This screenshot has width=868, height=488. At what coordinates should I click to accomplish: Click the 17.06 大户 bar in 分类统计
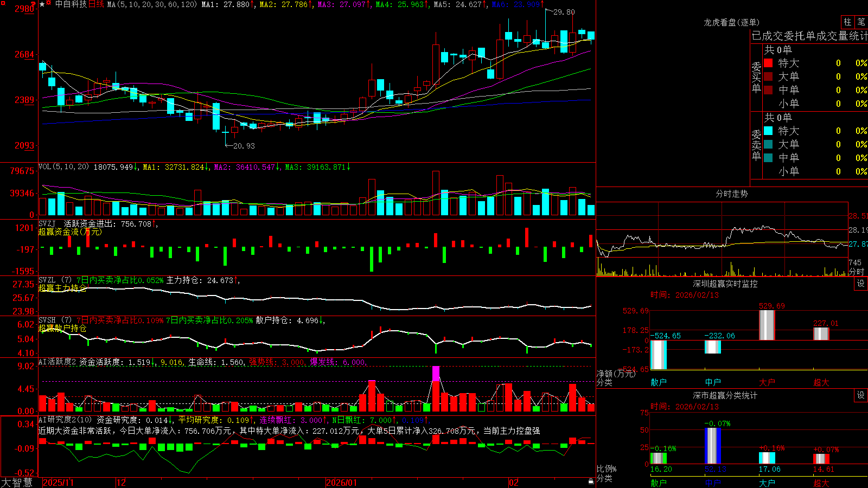(x=767, y=458)
